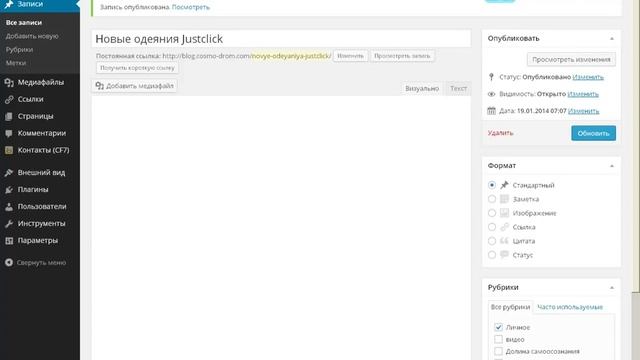Viewport: 640px width, 360px height.
Task: Open Рубрики in the sidebar submenu
Action: tap(19, 49)
